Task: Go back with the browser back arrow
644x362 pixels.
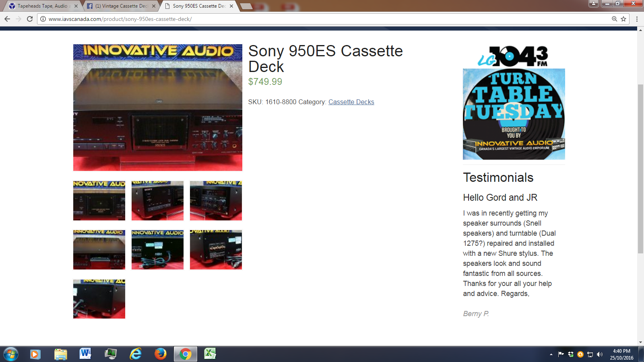Action: 7,19
